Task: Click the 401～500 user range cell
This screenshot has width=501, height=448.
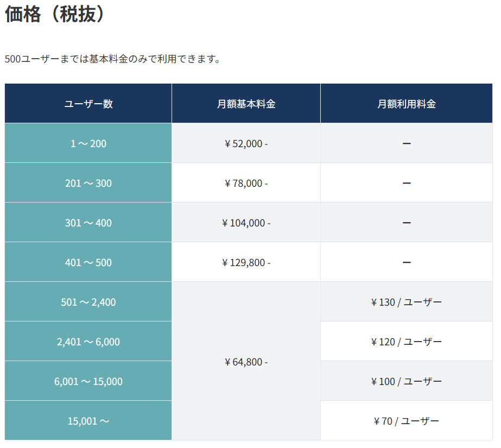Action: tap(88, 263)
